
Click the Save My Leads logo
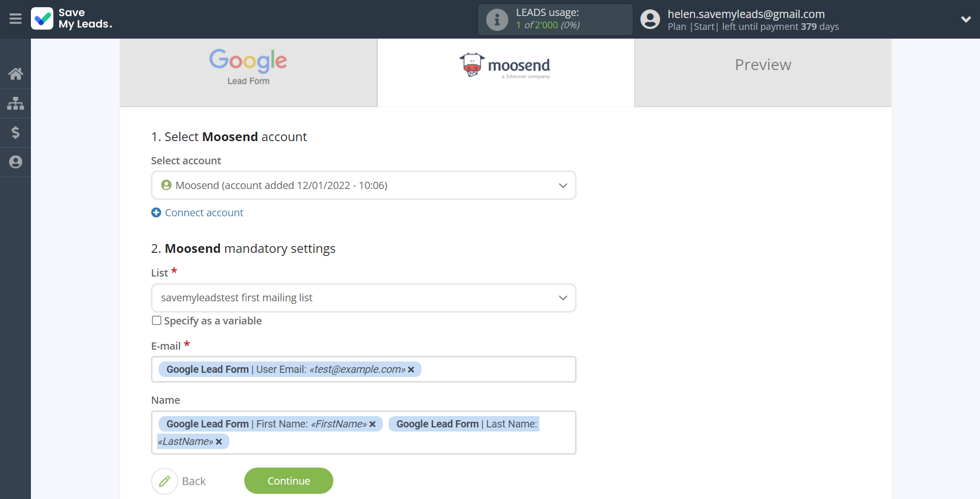click(72, 19)
